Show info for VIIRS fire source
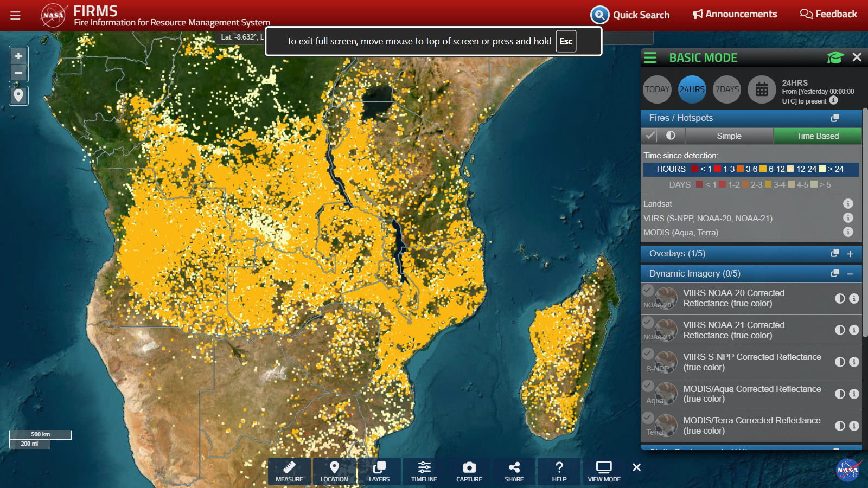 [848, 218]
